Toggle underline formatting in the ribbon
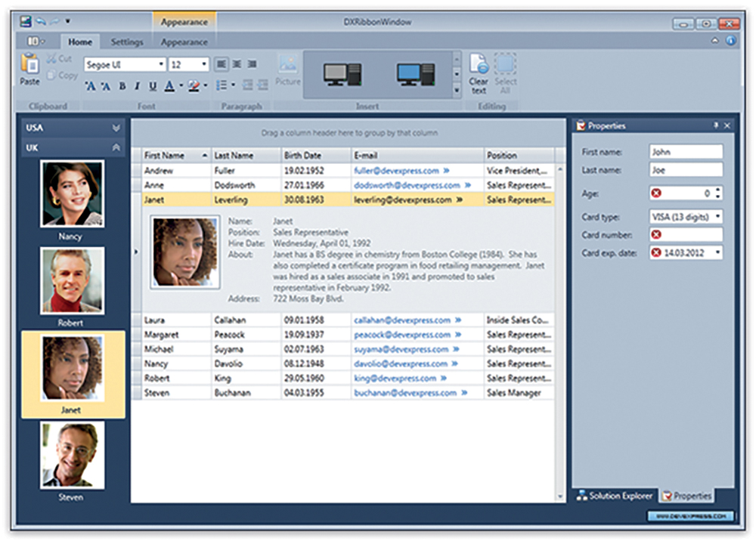This screenshot has height=541, width=756. (153, 86)
